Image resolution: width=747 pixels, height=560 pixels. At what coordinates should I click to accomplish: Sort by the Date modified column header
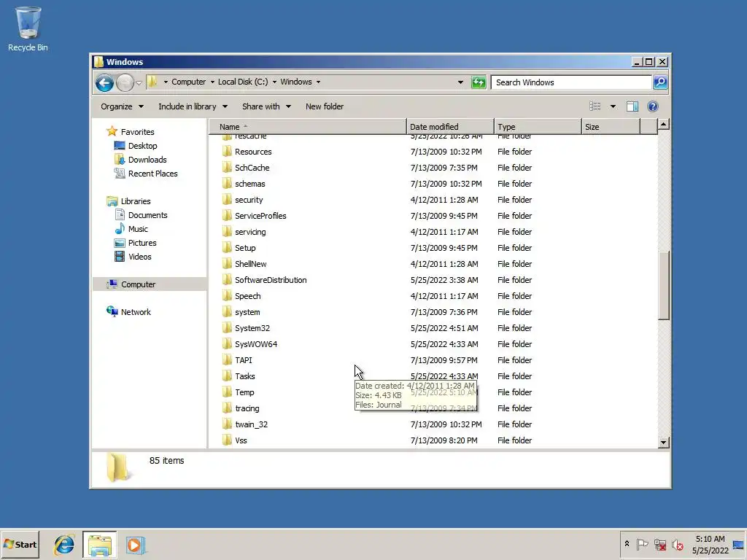(x=450, y=127)
